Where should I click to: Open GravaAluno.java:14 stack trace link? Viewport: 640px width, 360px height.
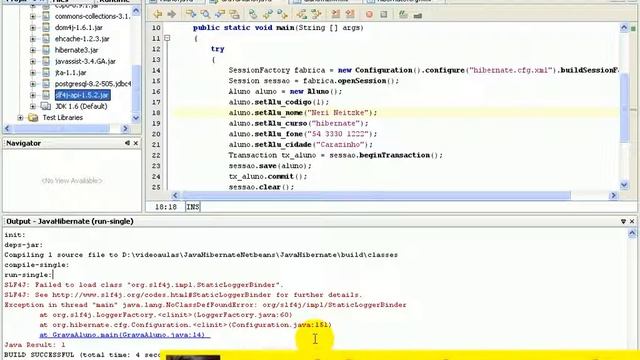124,335
